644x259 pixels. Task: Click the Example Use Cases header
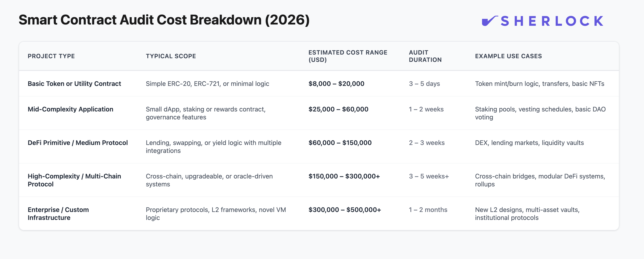[508, 56]
